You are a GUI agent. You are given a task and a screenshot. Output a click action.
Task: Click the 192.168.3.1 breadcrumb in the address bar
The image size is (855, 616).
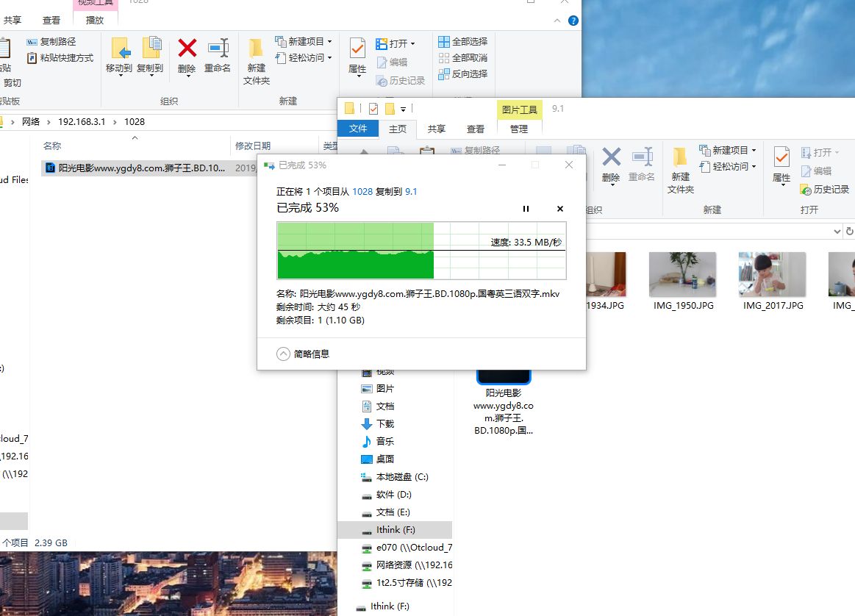point(82,121)
